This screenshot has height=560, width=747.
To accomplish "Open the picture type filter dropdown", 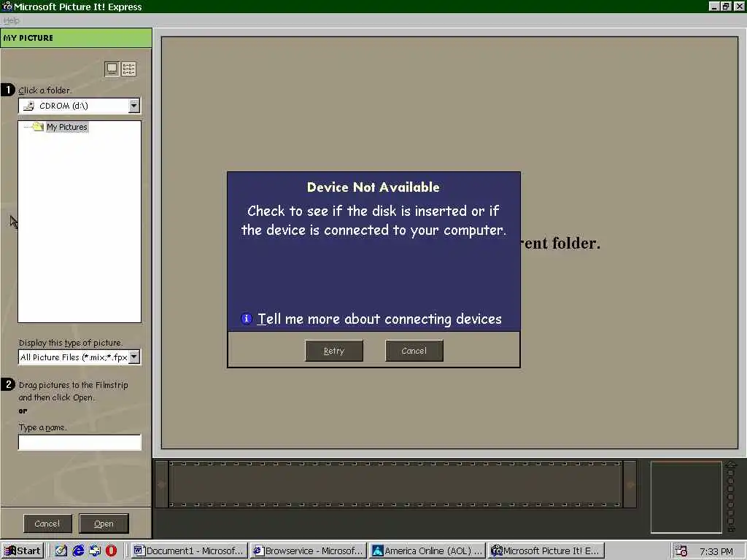I will 134,357.
